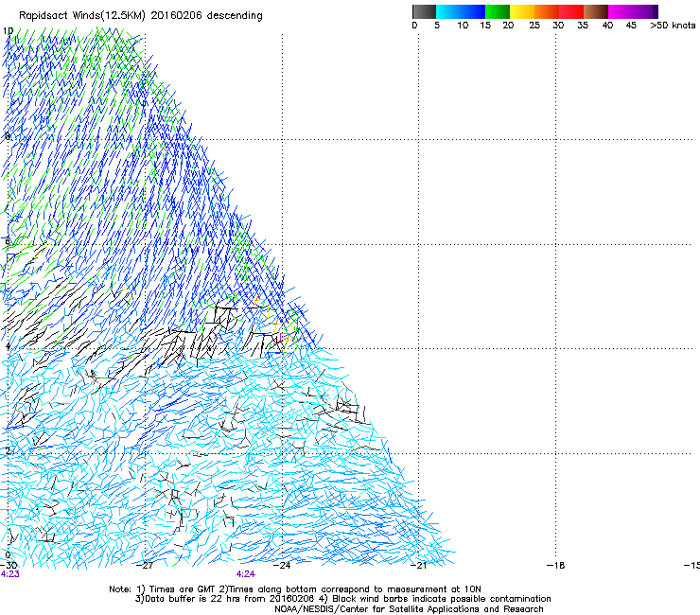Click the '45' label under color bar

pyautogui.click(x=631, y=26)
